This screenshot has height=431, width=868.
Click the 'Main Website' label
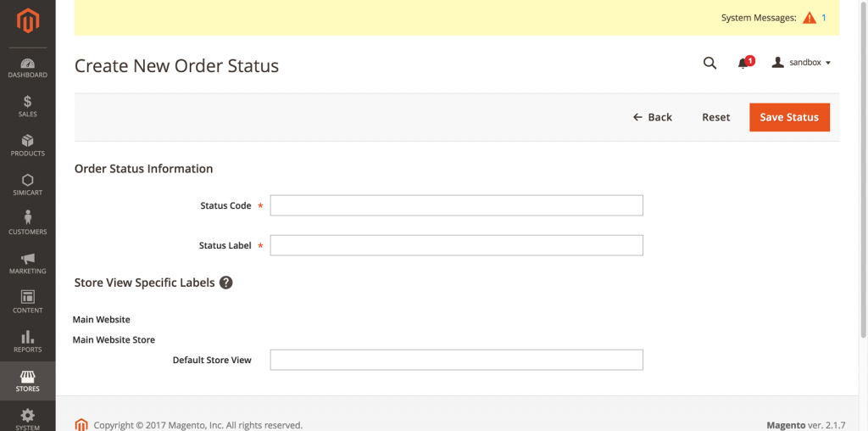pos(102,320)
